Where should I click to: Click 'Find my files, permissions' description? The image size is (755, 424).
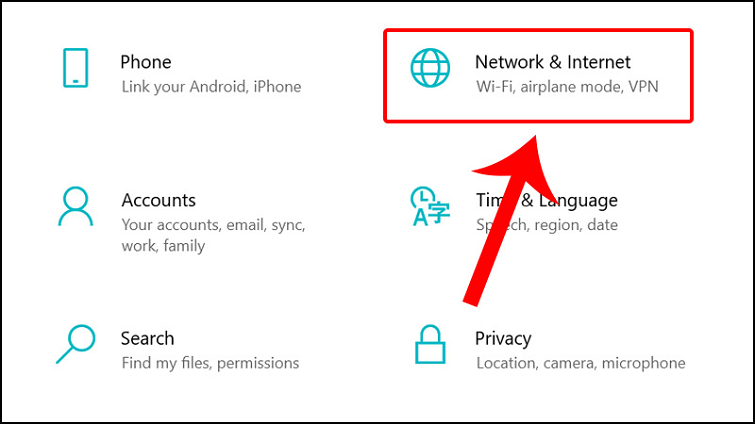(210, 363)
